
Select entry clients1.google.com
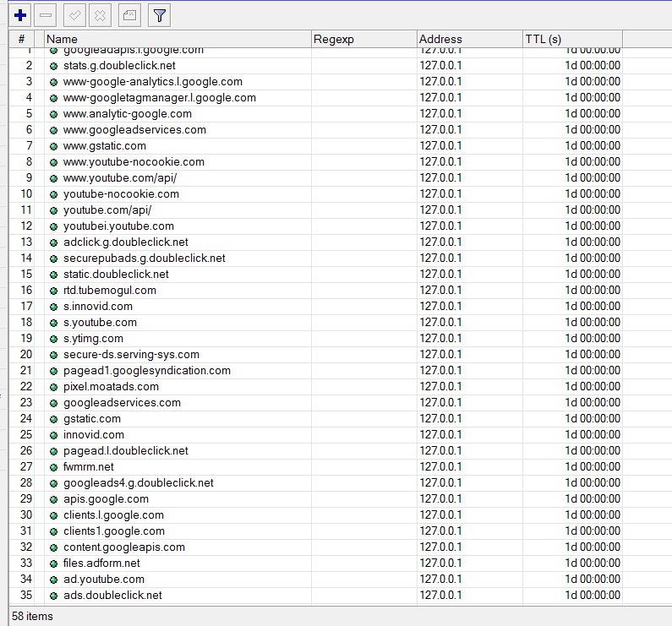click(x=114, y=531)
